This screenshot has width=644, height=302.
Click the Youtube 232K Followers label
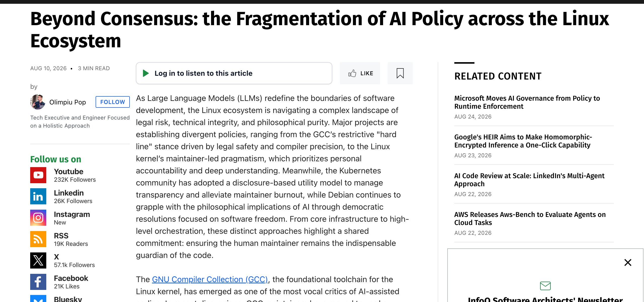[75, 175]
